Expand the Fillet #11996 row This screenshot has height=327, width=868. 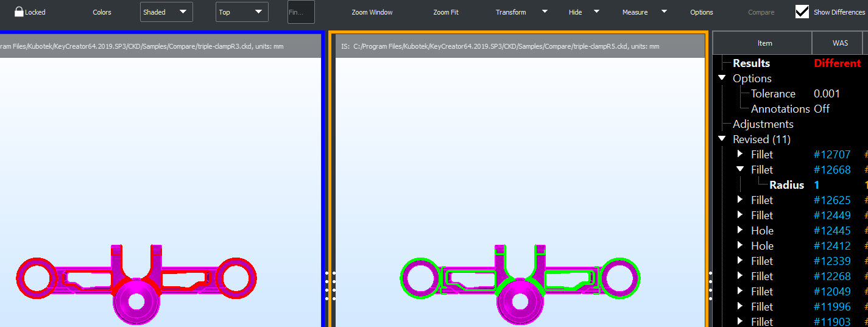tap(740, 306)
